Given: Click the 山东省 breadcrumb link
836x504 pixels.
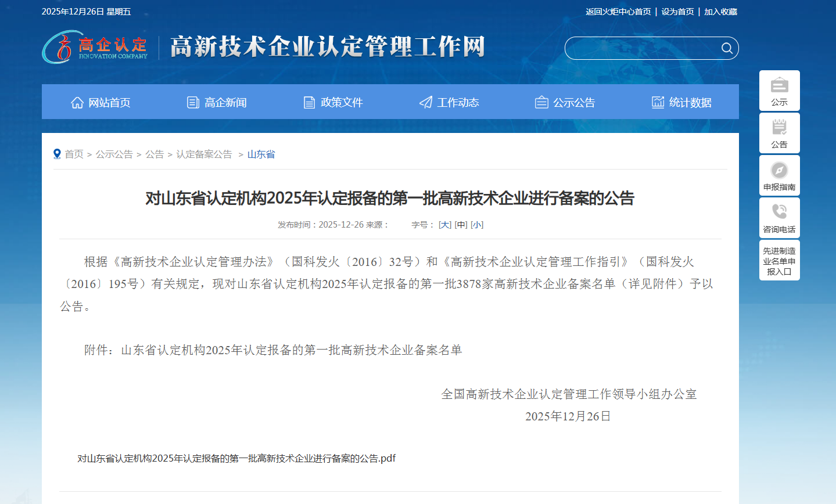Looking at the screenshot, I should (x=261, y=154).
